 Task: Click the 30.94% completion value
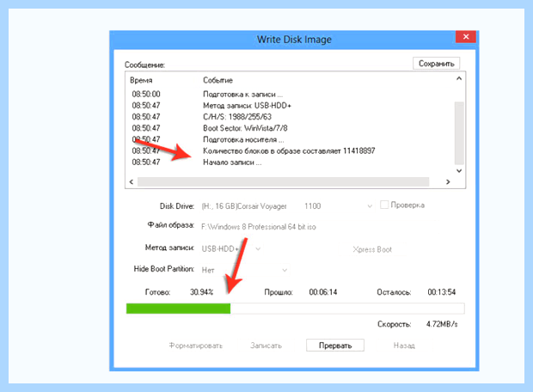[201, 292]
